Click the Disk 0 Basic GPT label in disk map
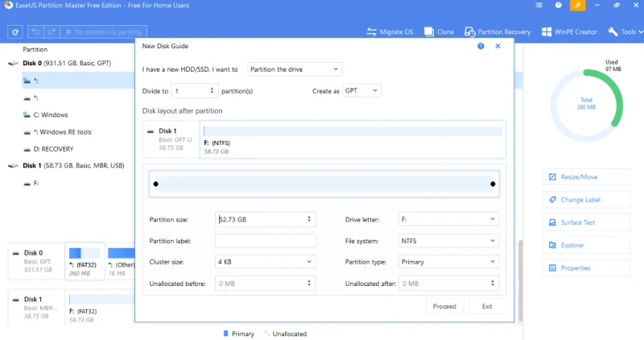The height and width of the screenshot is (340, 644). click(x=37, y=261)
